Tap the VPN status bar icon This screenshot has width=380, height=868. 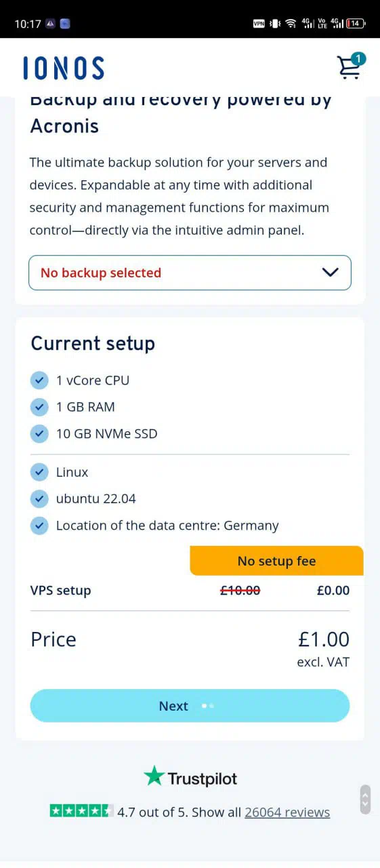(259, 24)
